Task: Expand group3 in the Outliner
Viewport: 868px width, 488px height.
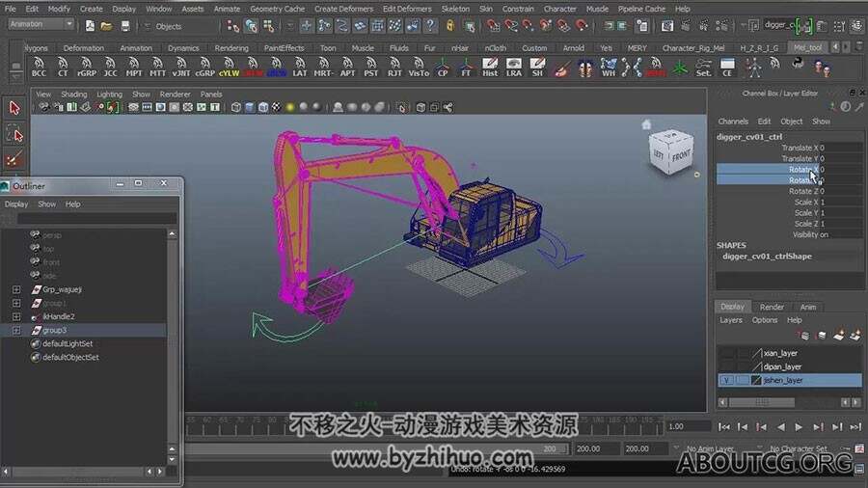Action: [x=16, y=330]
